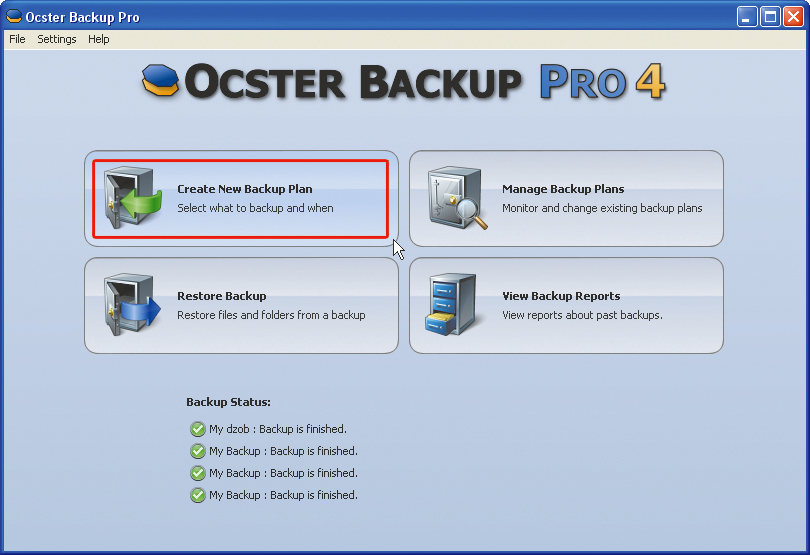This screenshot has width=810, height=555.
Task: Maximize the Ocster Backup Pro window
Action: coord(770,17)
